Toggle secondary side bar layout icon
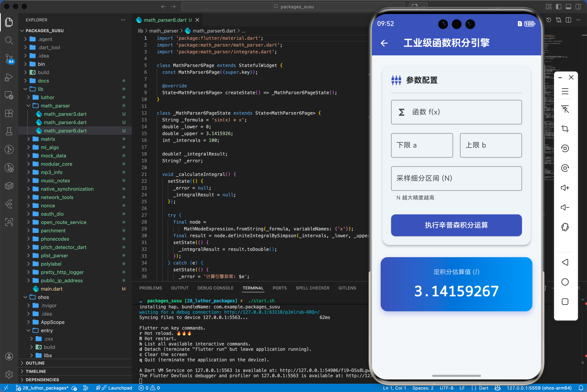The image size is (587, 392). (578, 7)
